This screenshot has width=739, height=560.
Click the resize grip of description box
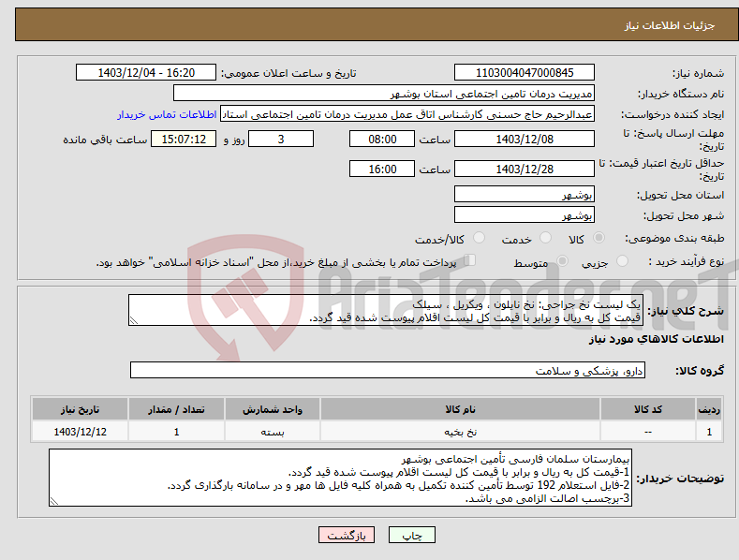134,320
